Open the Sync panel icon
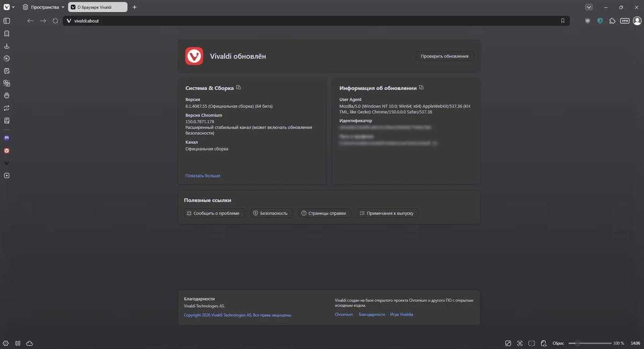The image size is (644, 349). click(7, 108)
